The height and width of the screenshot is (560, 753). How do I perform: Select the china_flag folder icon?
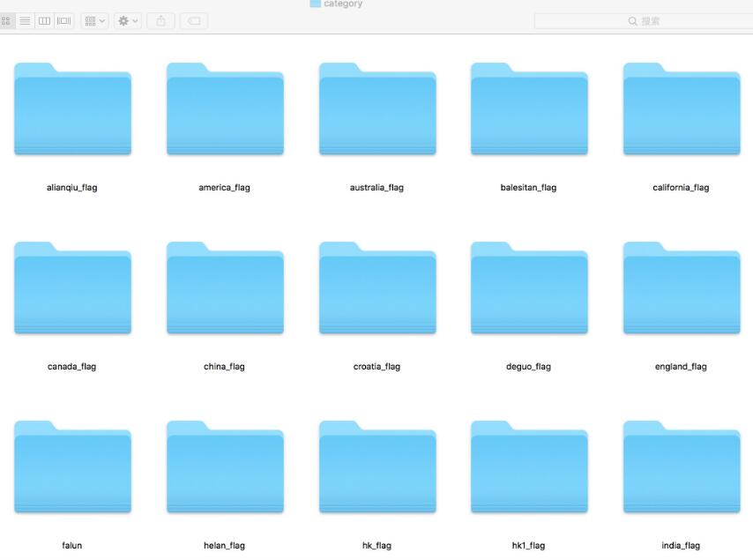tap(225, 288)
